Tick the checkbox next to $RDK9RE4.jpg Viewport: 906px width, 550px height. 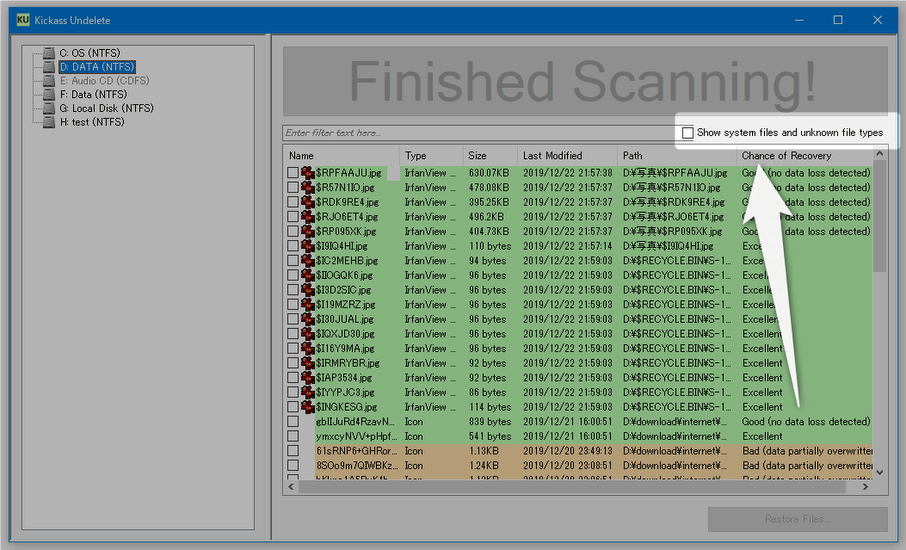pyautogui.click(x=293, y=202)
